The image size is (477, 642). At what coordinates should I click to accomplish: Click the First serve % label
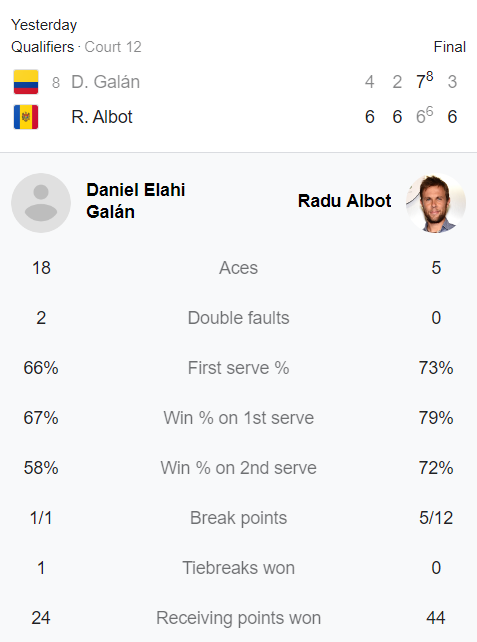238,368
